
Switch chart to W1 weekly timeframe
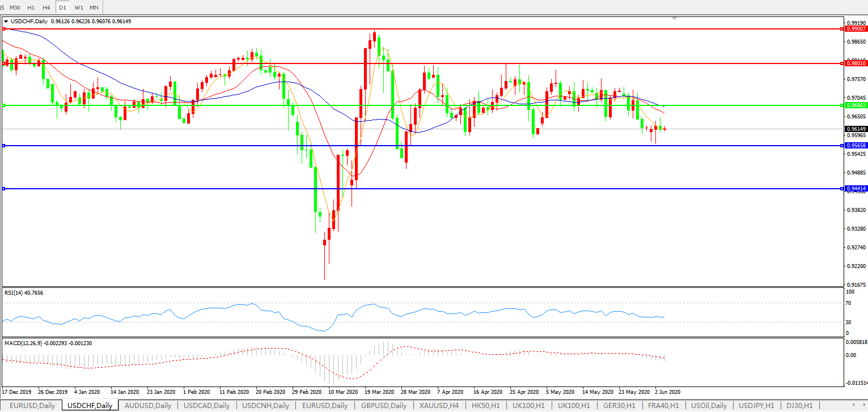tap(79, 7)
